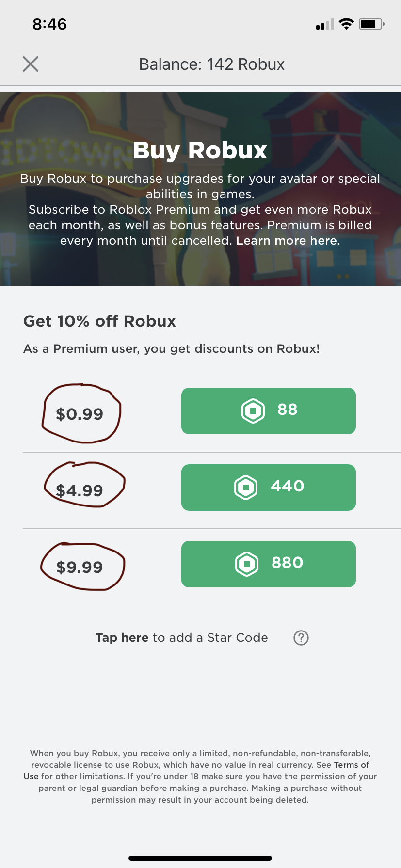Tap the Star Code help question mark
This screenshot has width=401, height=868.
click(x=301, y=638)
